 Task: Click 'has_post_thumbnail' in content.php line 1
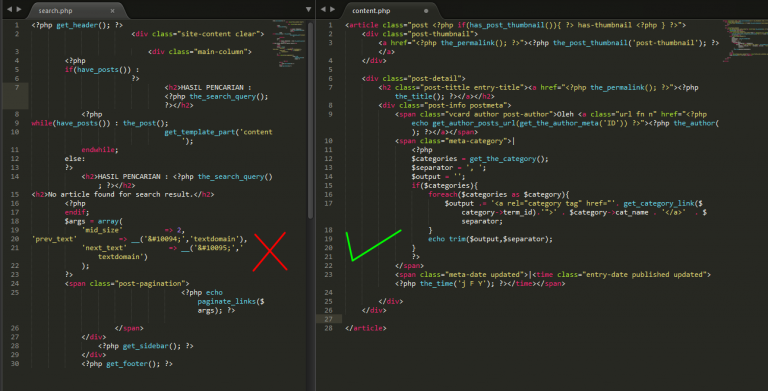click(504, 25)
